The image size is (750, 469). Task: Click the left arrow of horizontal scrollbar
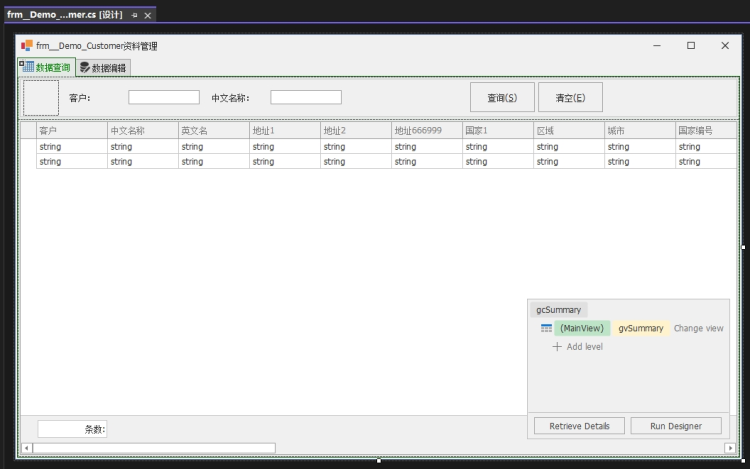(x=27, y=447)
